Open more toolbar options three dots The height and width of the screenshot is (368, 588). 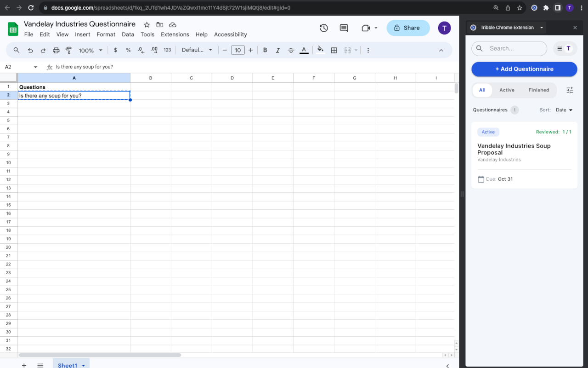[x=368, y=50]
